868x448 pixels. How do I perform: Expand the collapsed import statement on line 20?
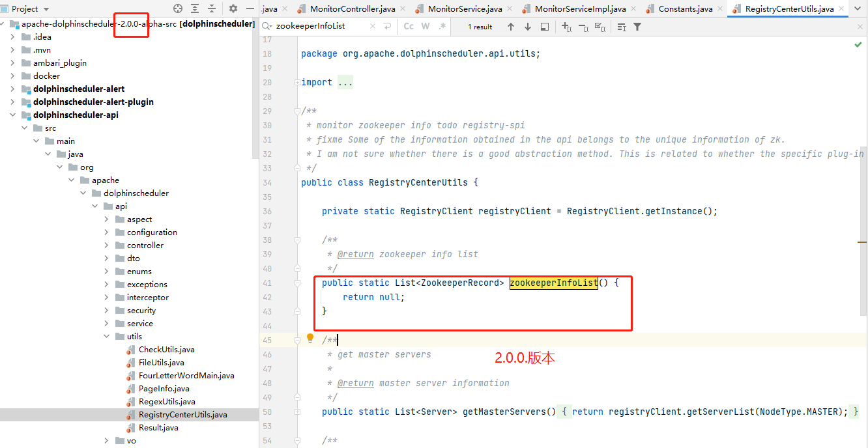344,81
